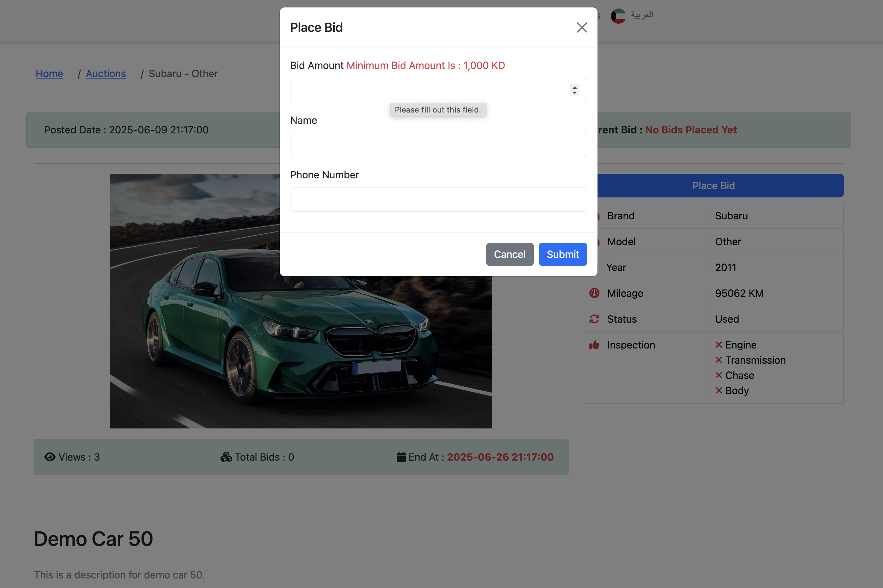Image resolution: width=883 pixels, height=588 pixels.
Task: Click the Mileage gauge icon
Action: point(594,293)
